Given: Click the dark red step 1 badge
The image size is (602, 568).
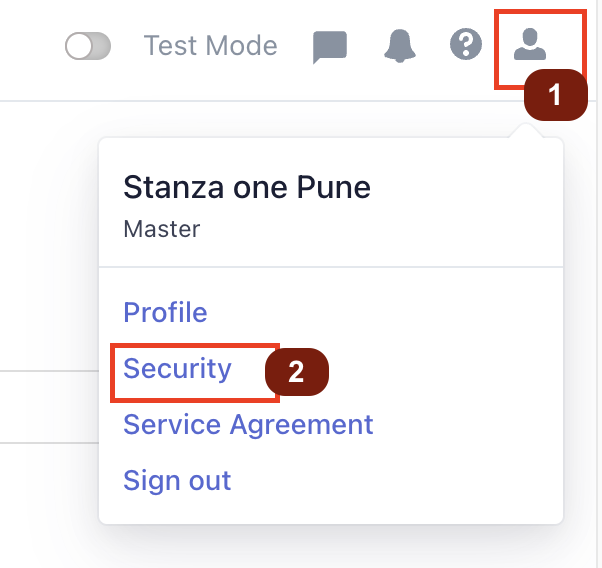Looking at the screenshot, I should tap(556, 95).
